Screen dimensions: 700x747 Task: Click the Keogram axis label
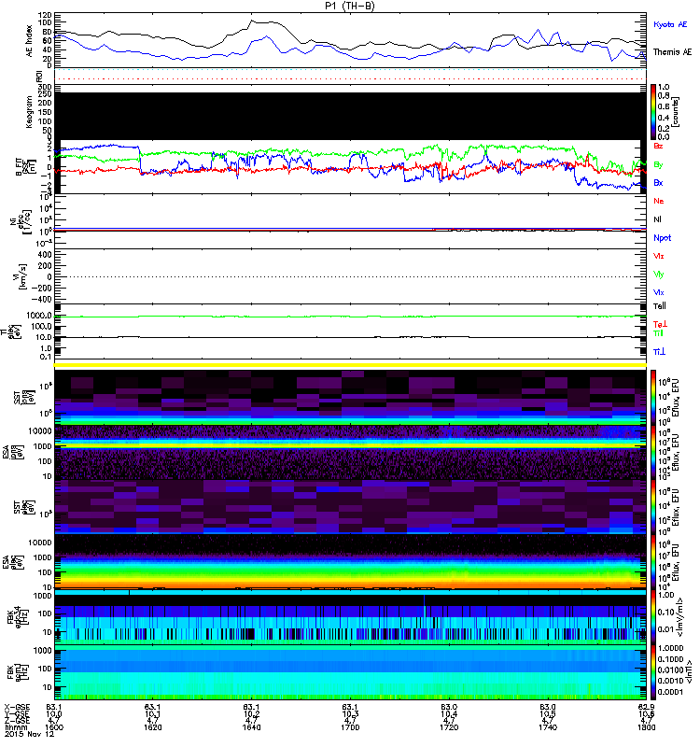click(30, 111)
